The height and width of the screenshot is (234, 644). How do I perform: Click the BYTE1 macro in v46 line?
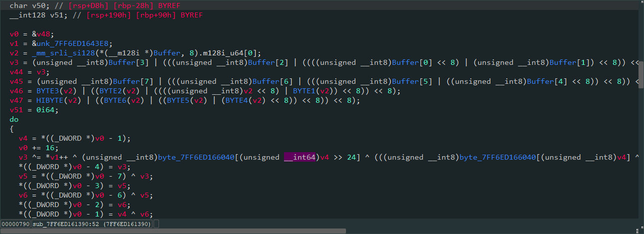pyautogui.click(x=303, y=91)
